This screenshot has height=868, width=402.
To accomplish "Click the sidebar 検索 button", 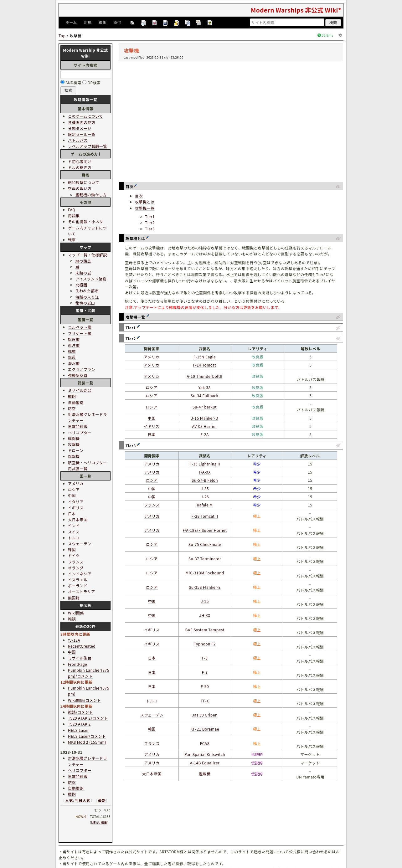I will point(68,90).
